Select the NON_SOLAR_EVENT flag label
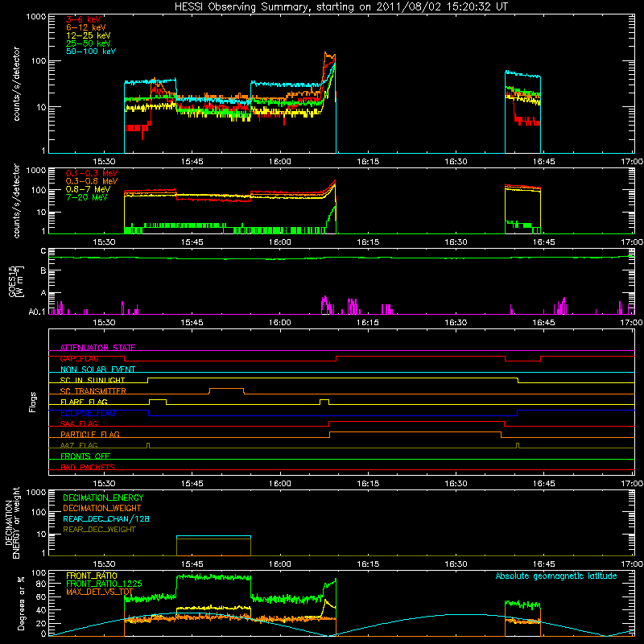Image resolution: width=644 pixels, height=644 pixels. click(x=97, y=369)
